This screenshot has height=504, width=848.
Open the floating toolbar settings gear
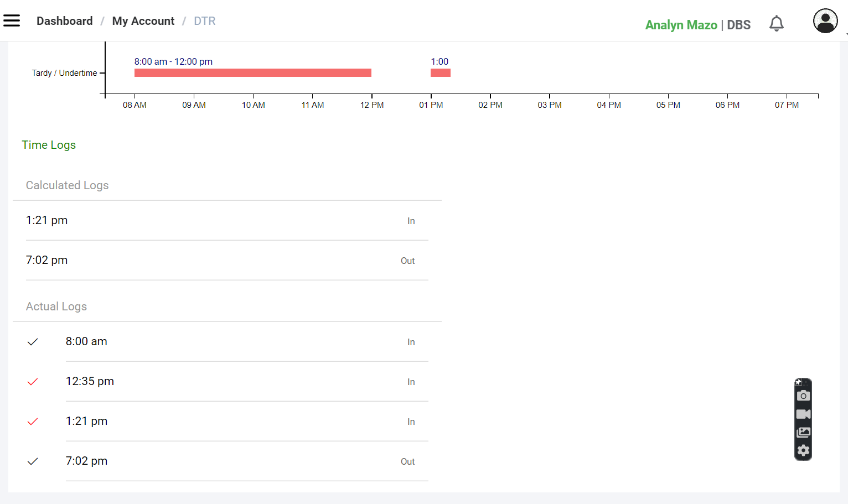point(803,450)
